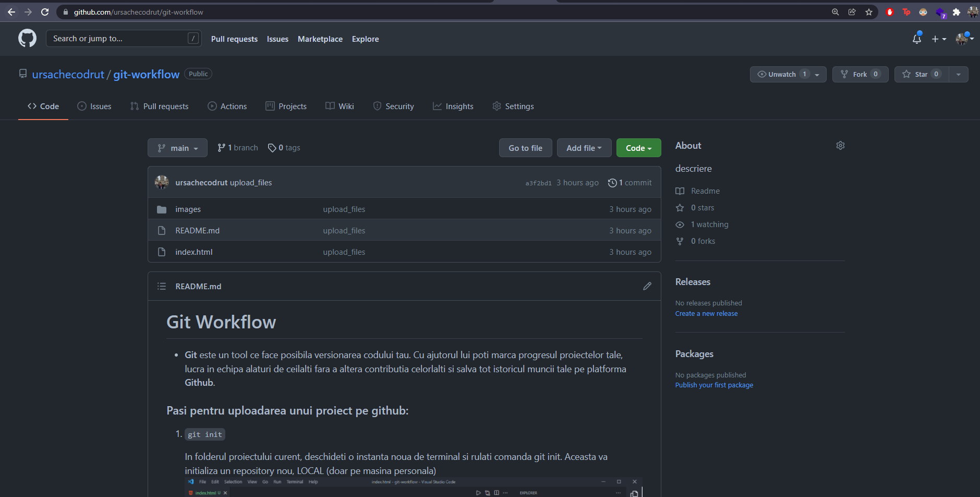View the 0 tags link
This screenshot has height=497, width=980.
click(284, 148)
